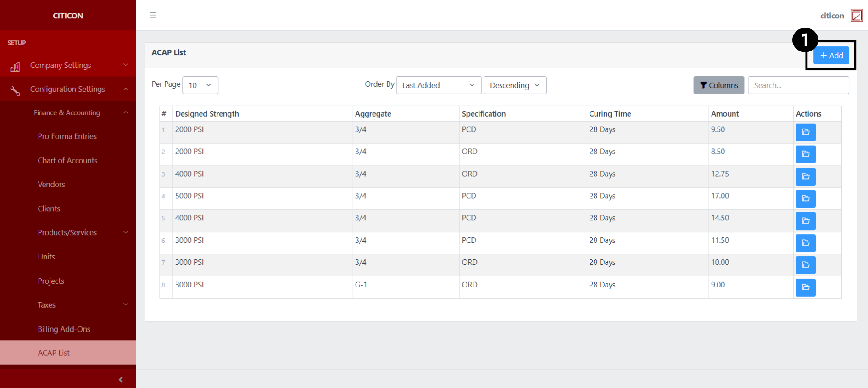Click the hamburger menu icon
Image resolution: width=868 pixels, height=388 pixels.
(x=153, y=15)
